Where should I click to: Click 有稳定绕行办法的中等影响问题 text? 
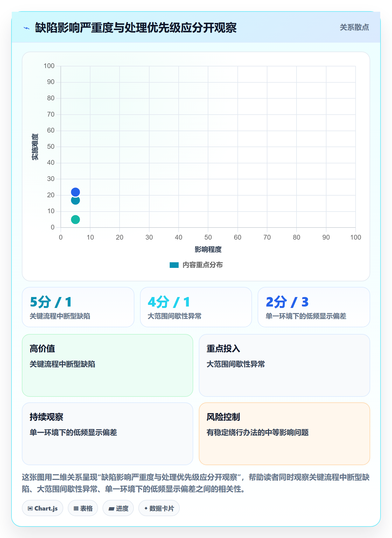tap(258, 433)
